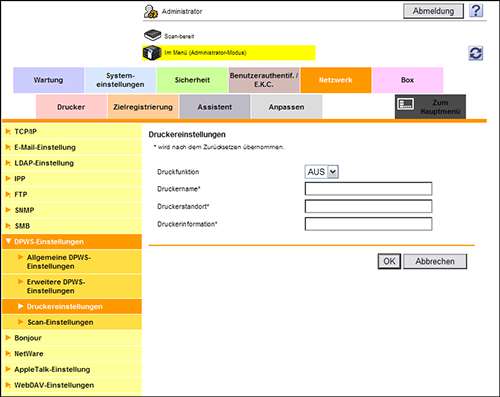Click the WebDAV-Einstellungen menu label

(54, 385)
